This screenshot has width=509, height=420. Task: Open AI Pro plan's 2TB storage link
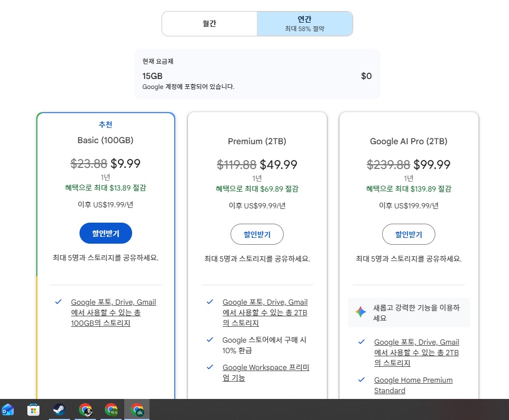click(416, 353)
